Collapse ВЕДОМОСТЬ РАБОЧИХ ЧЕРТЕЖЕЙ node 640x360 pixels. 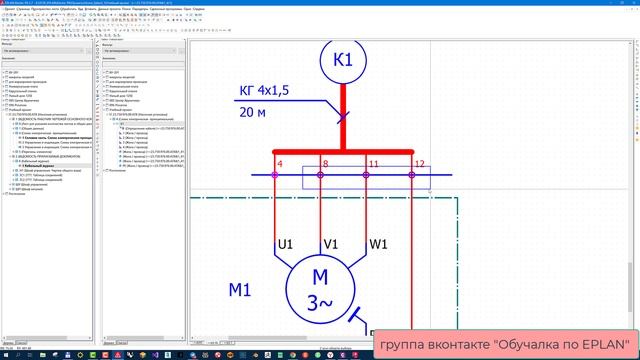tap(11, 119)
